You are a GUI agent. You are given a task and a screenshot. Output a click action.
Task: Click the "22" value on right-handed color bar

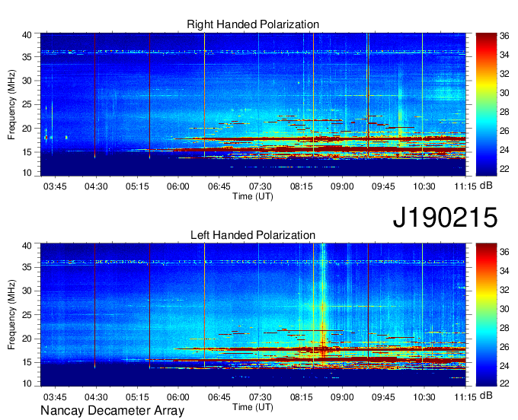click(504, 169)
